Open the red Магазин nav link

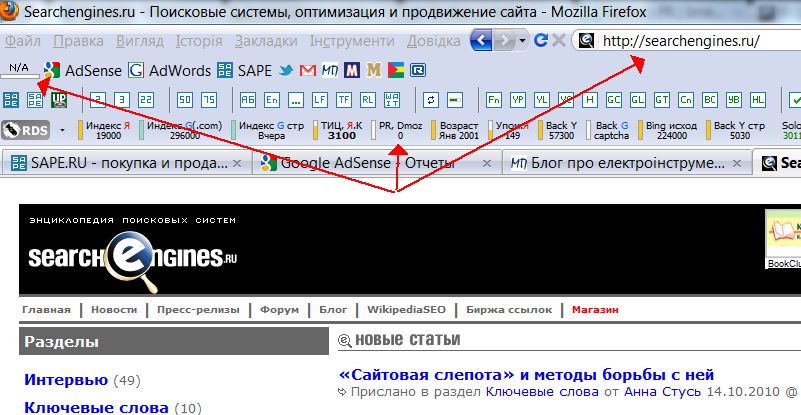(595, 310)
